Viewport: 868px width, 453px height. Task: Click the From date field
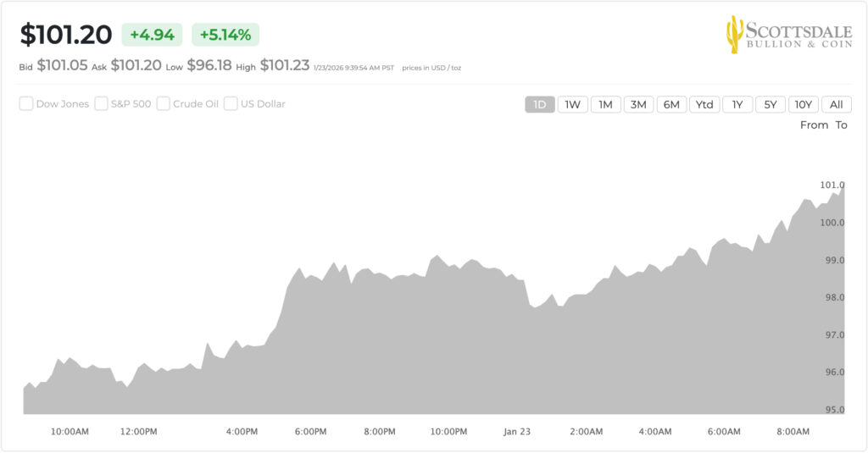point(814,124)
